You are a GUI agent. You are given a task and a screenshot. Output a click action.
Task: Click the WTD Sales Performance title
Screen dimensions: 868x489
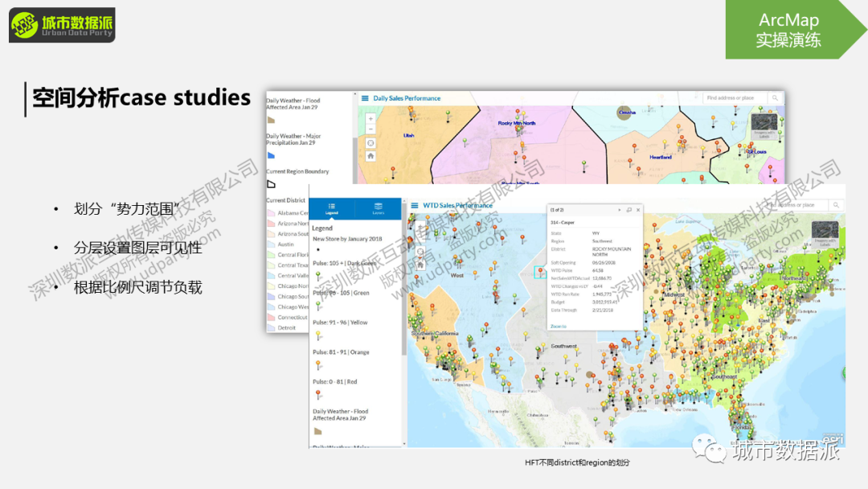[457, 205]
